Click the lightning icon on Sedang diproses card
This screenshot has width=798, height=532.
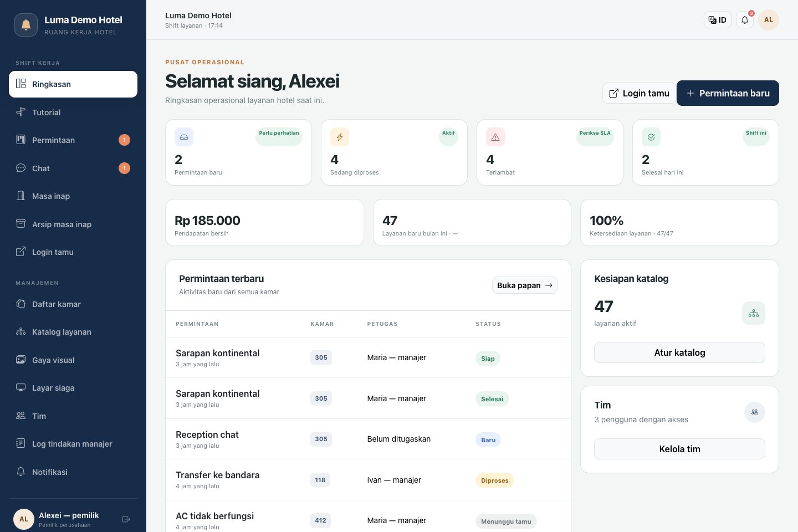click(x=340, y=137)
